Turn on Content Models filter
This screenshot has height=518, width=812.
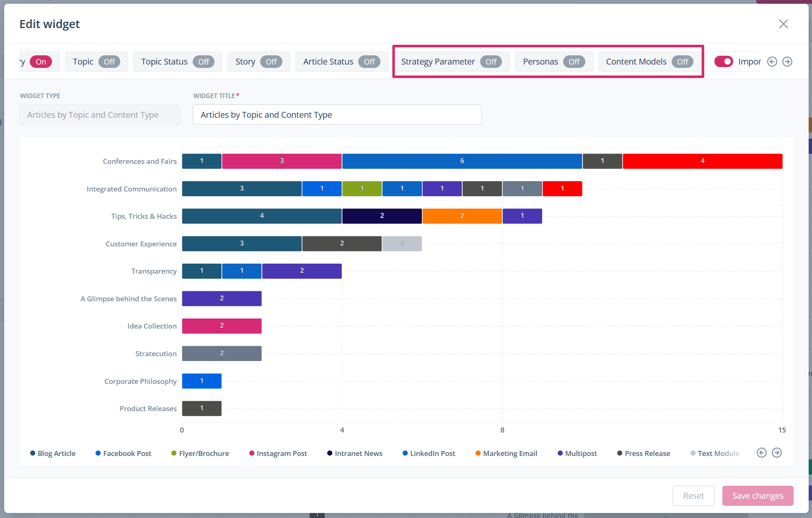point(682,62)
